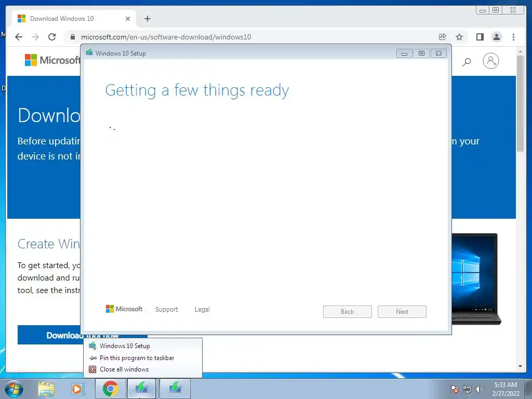The image size is (532, 399).
Task: Bookmark this page with the star icon
Action: 459,37
